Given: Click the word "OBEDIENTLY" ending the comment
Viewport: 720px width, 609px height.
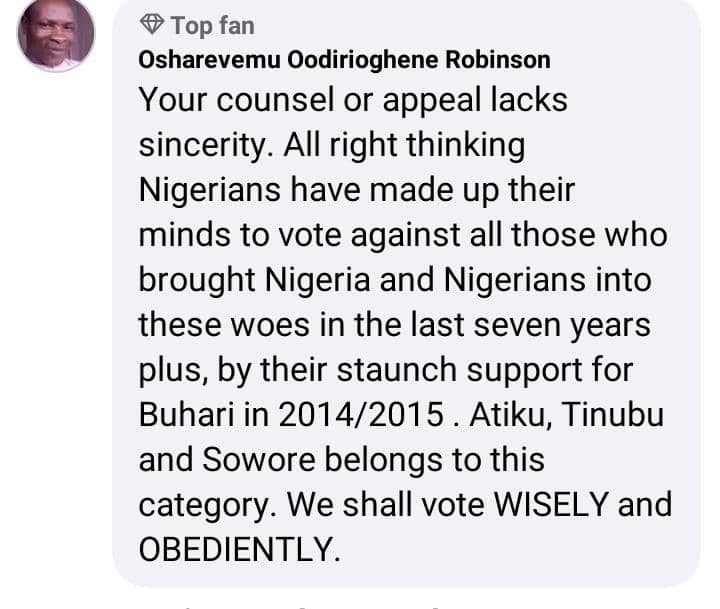Looking at the screenshot, I should (x=237, y=550).
